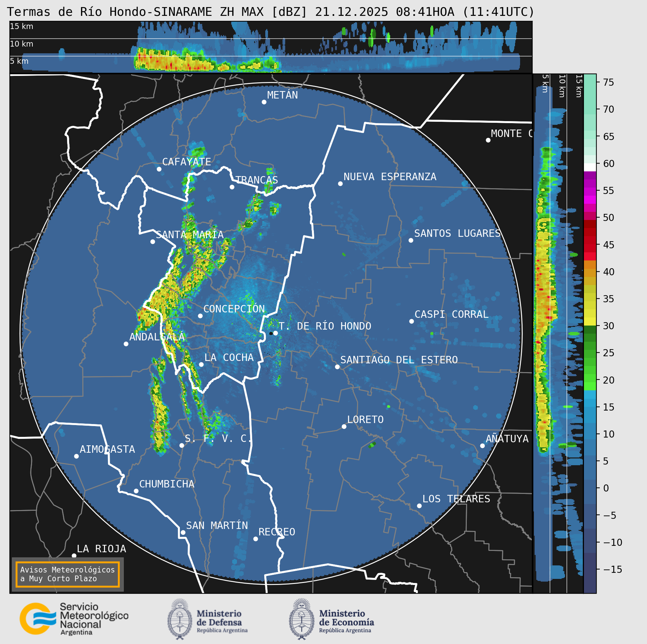Click the '15 km' label on side profile
647x644 pixels.
coord(578,86)
